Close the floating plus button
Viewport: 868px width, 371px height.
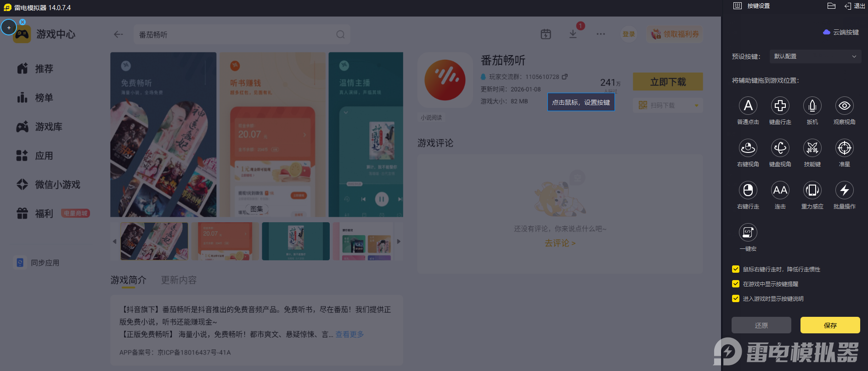pyautogui.click(x=23, y=22)
